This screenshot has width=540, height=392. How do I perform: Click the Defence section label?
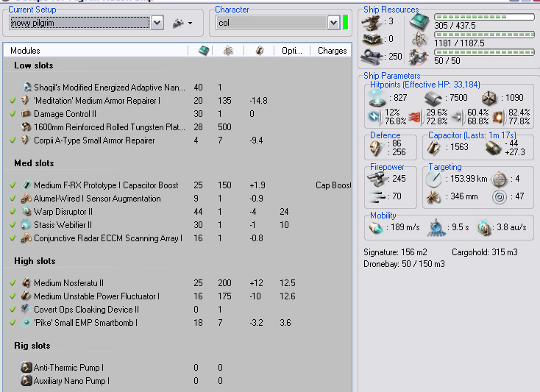pyautogui.click(x=385, y=135)
